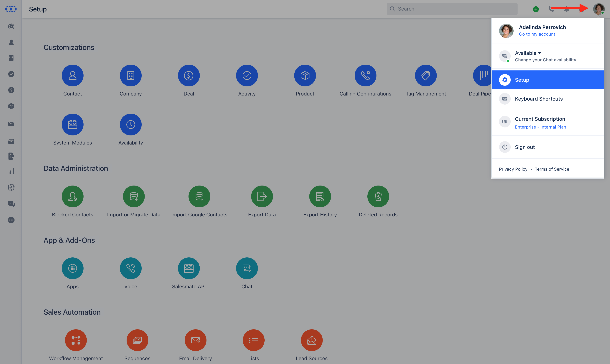This screenshot has height=364, width=610.
Task: Open the Voice add-on icon
Action: (x=131, y=268)
